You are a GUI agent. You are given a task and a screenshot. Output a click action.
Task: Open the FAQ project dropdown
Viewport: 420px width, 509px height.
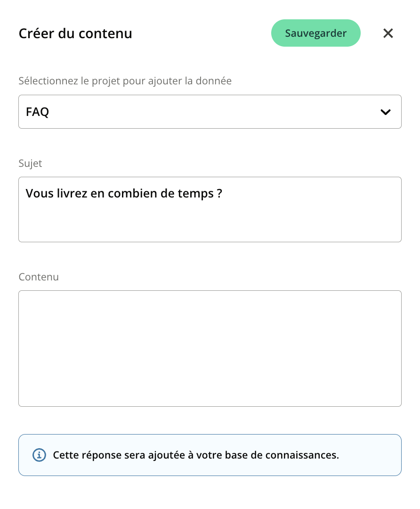click(x=210, y=112)
